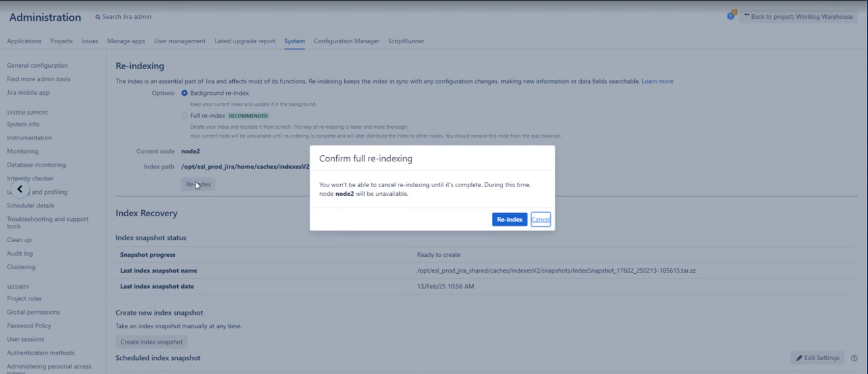Image resolution: width=868 pixels, height=374 pixels.
Task: Switch to the Issues tab
Action: point(90,41)
